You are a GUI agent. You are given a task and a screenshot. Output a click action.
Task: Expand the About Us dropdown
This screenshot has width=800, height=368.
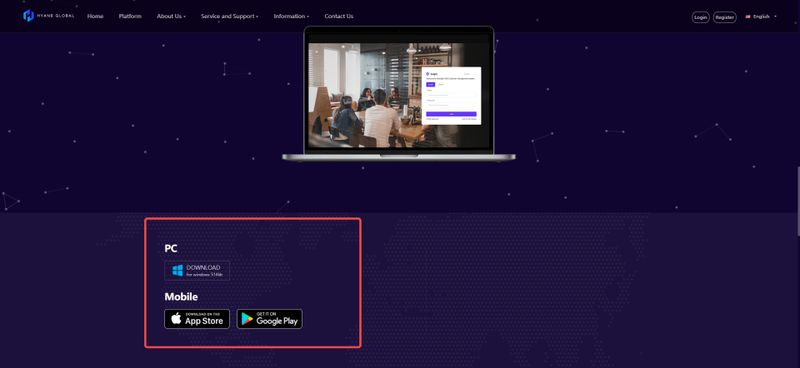pos(171,16)
